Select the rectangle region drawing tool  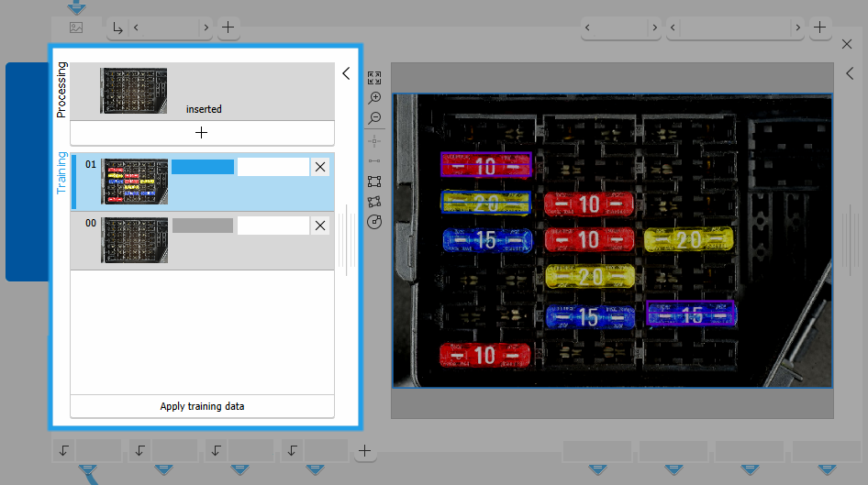click(x=374, y=182)
